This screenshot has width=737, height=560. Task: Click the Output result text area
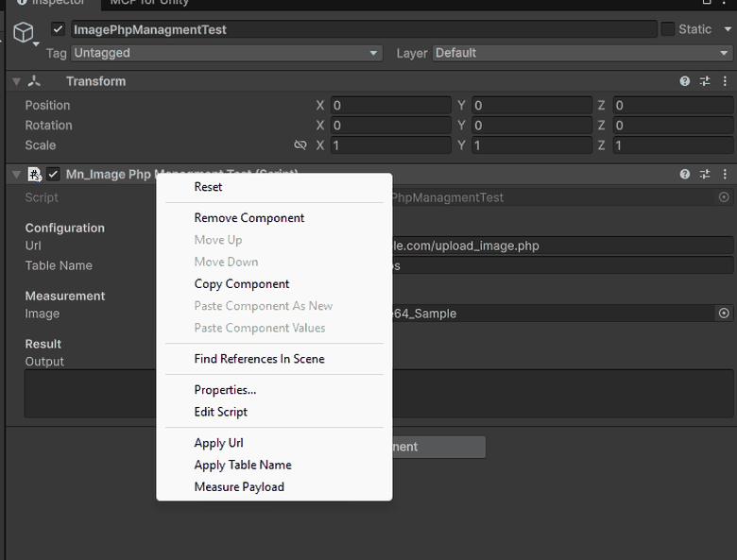tap(379, 394)
